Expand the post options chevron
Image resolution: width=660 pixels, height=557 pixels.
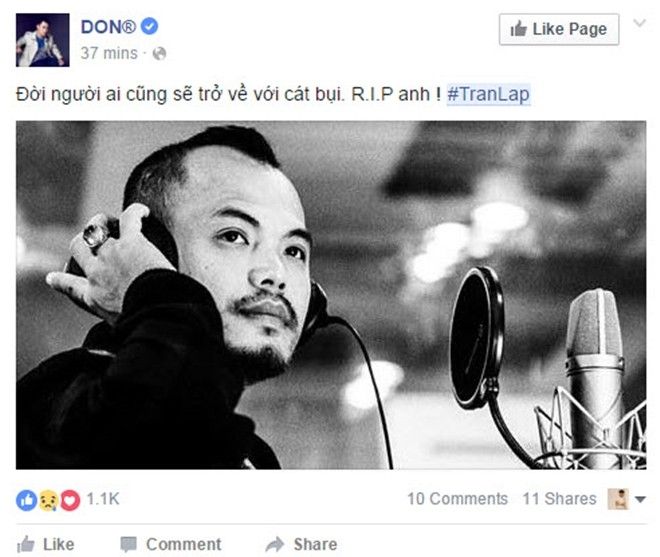[640, 23]
